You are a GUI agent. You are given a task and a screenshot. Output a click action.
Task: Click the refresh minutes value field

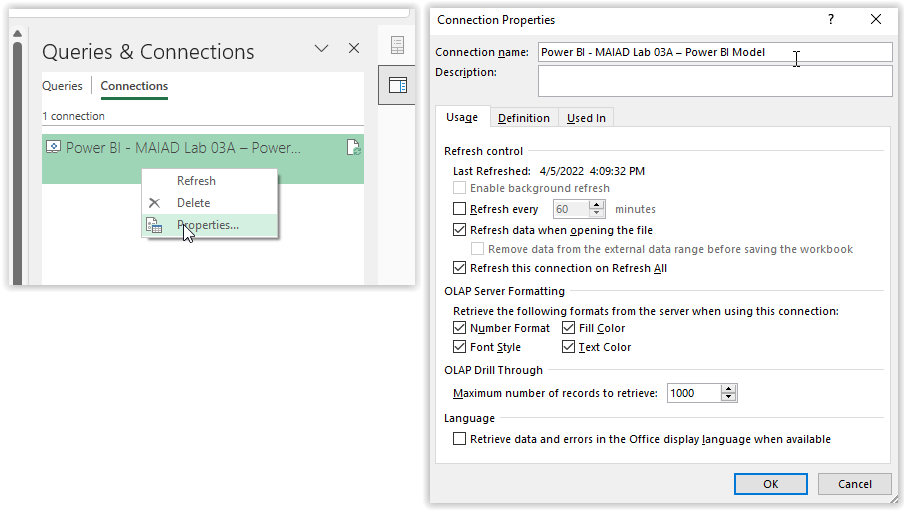[571, 209]
